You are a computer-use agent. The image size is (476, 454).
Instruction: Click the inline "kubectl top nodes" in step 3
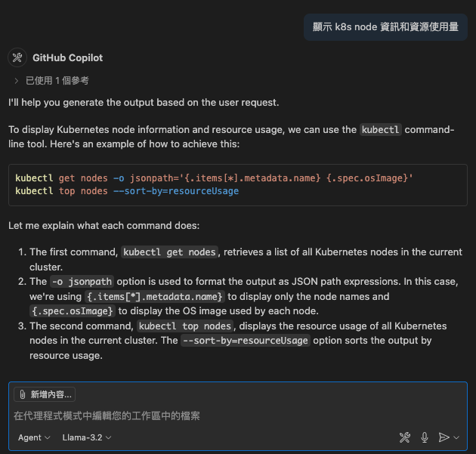point(185,326)
